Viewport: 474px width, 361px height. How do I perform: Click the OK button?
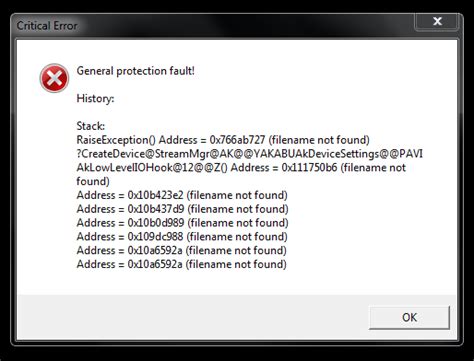coord(409,318)
